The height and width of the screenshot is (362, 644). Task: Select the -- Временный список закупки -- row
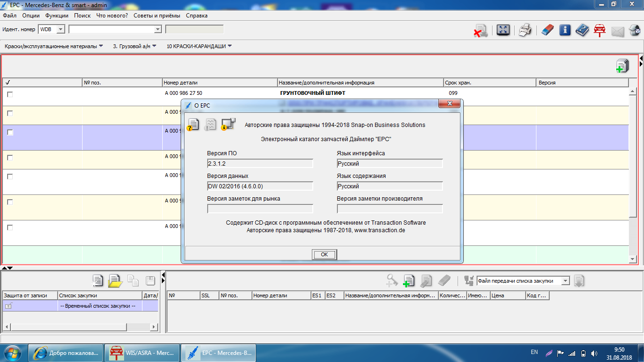click(x=80, y=306)
